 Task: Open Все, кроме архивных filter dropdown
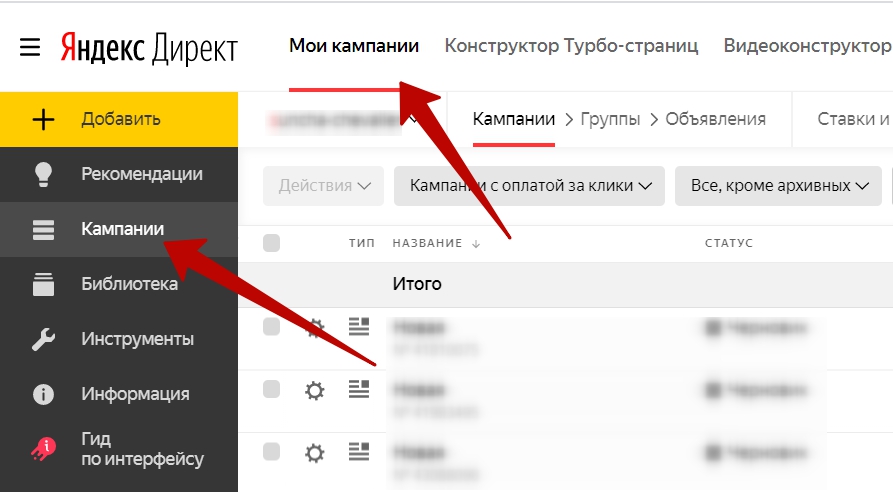coord(778,186)
